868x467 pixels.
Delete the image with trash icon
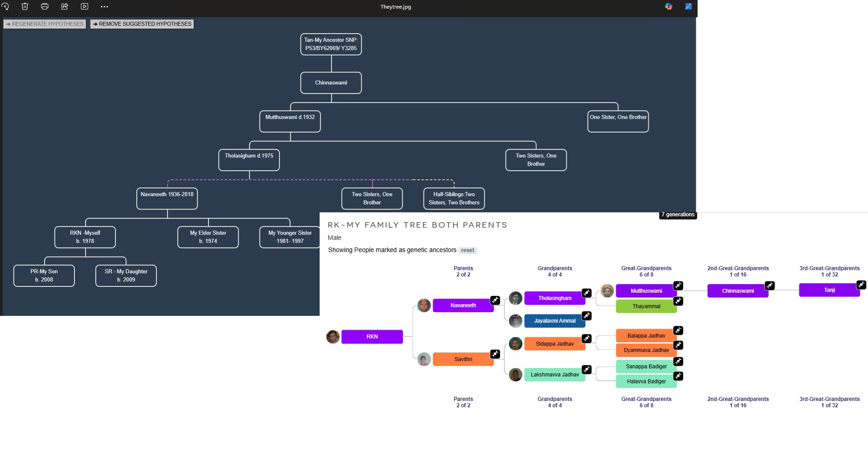(25, 6)
